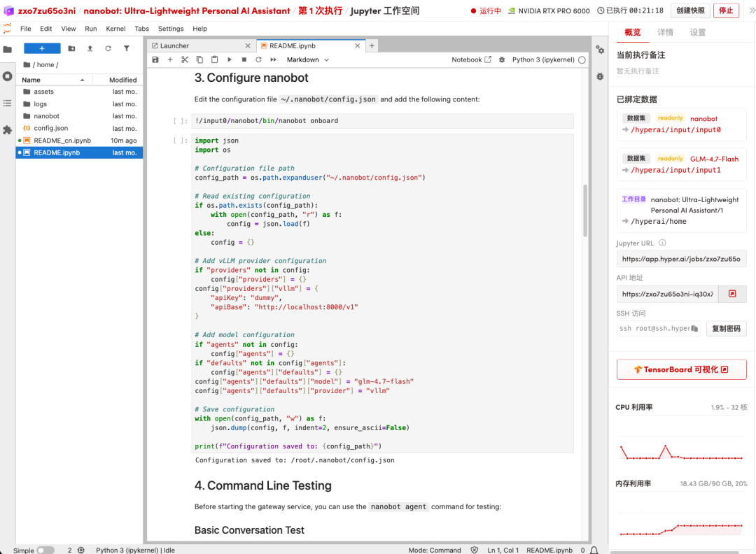Open the Extension Manager puzzle icon
The image size is (756, 554).
pyautogui.click(x=8, y=130)
